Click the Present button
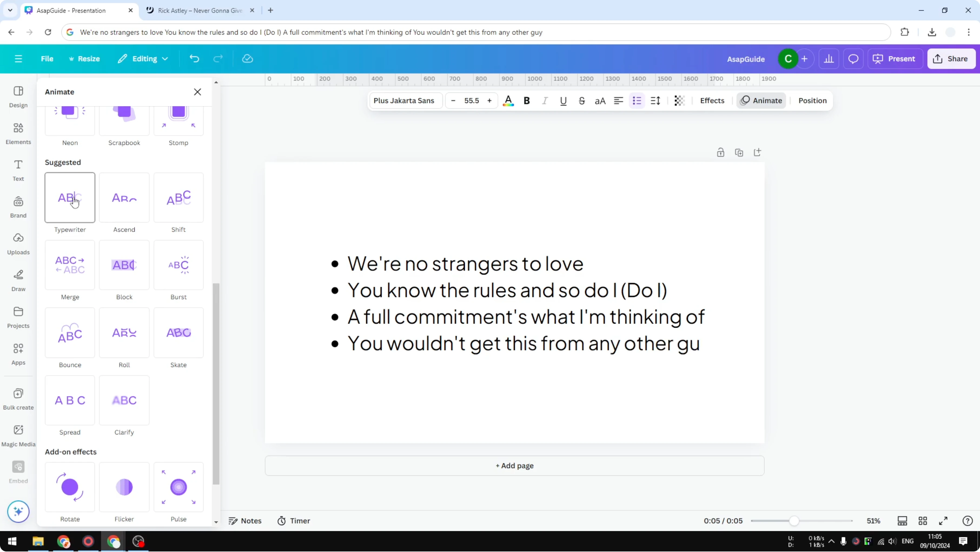The width and height of the screenshot is (980, 552). (895, 59)
